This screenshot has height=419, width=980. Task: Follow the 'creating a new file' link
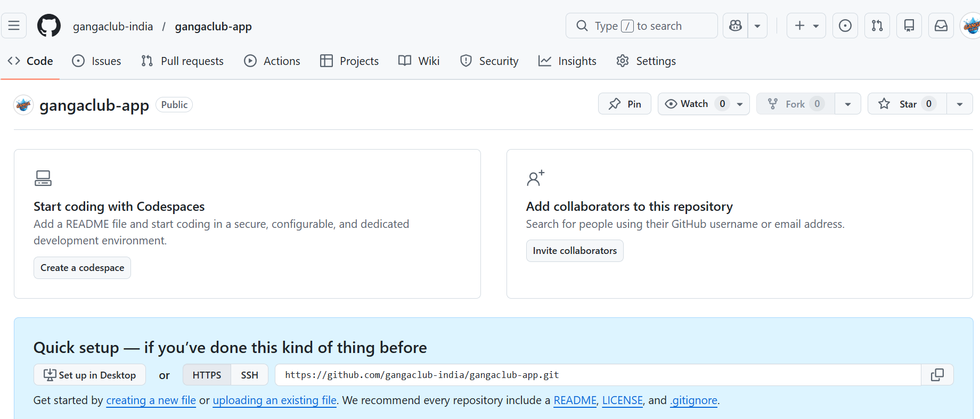click(x=151, y=400)
